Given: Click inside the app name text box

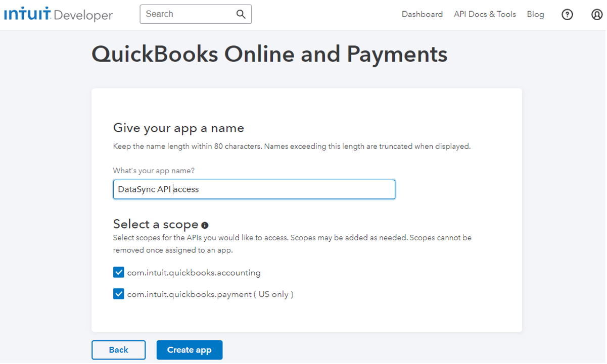Looking at the screenshot, I should click(254, 189).
